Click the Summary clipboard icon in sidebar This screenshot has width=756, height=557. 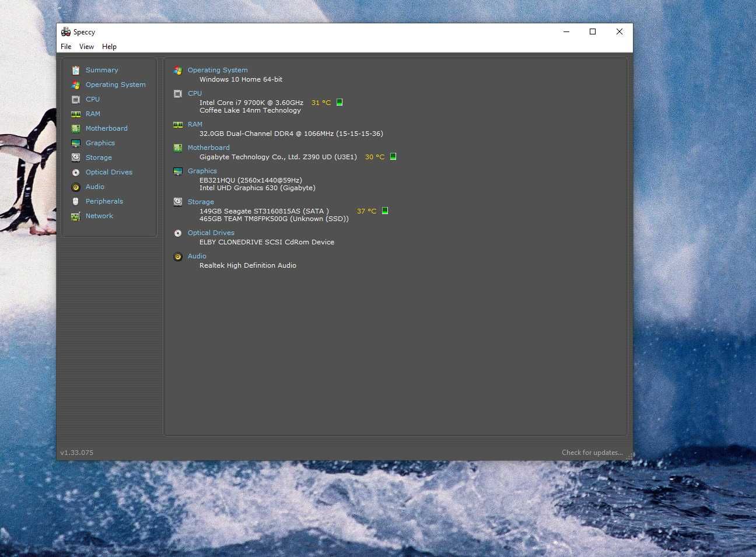click(x=75, y=70)
